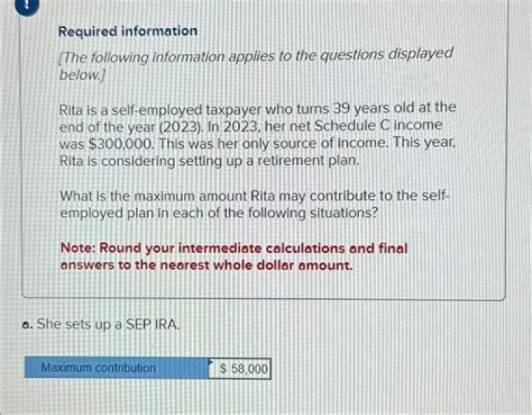
Task: Select the blue Maximum contribution label cell
Action: tap(115, 368)
